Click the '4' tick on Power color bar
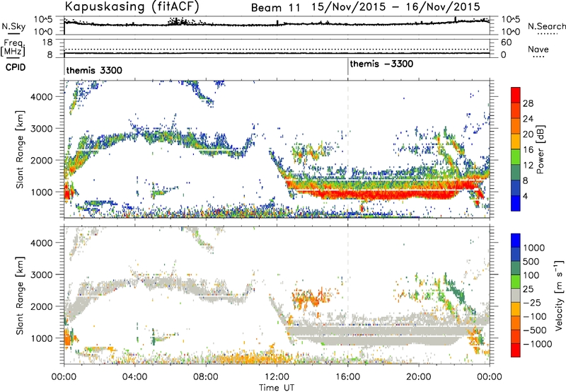 (x=525, y=197)
